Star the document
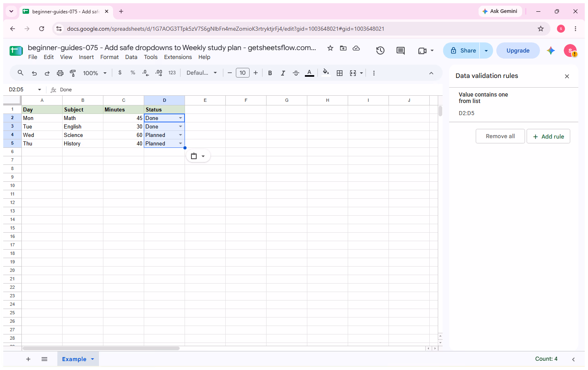This screenshot has height=370, width=588. [330, 48]
